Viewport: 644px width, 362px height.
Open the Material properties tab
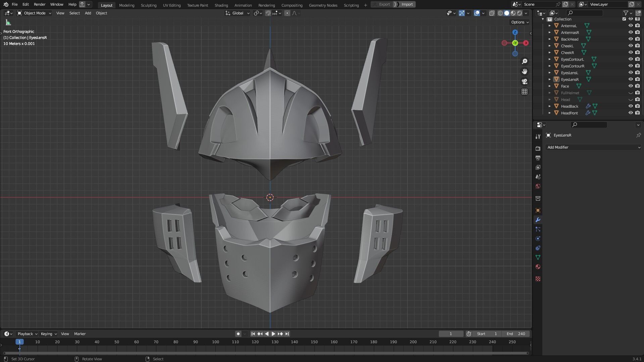pyautogui.click(x=538, y=267)
